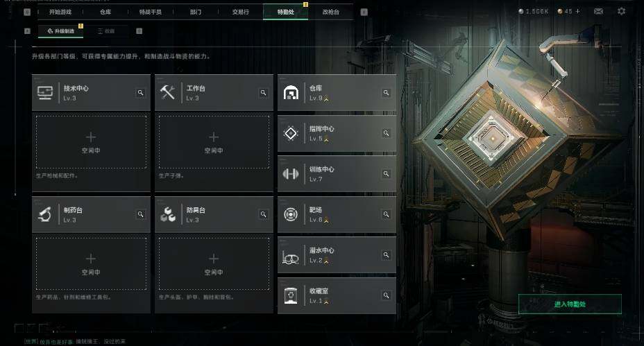Click the 潜水中心 diving goggles icon
Viewport: 644px width, 346px height.
tap(291, 258)
